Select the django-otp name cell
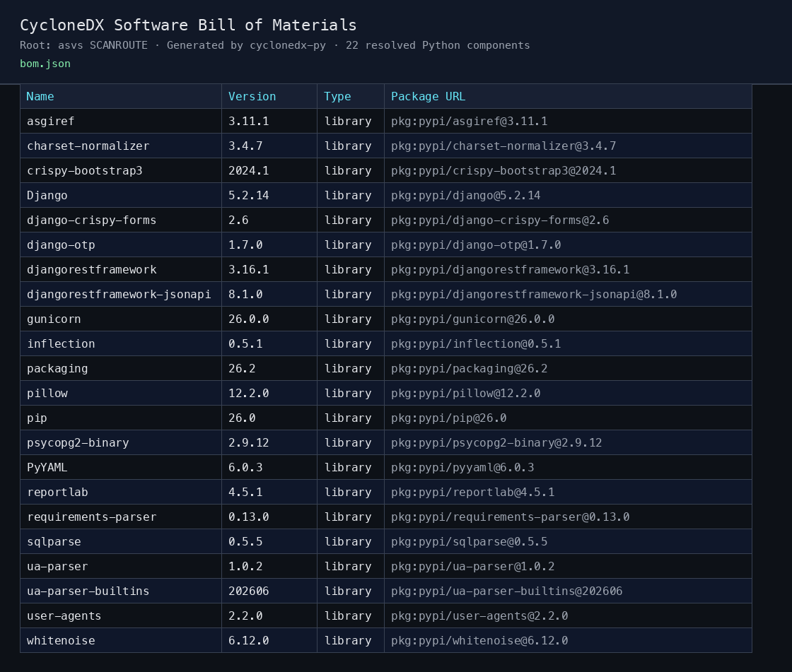Screen dimensions: 792x672 [121, 245]
